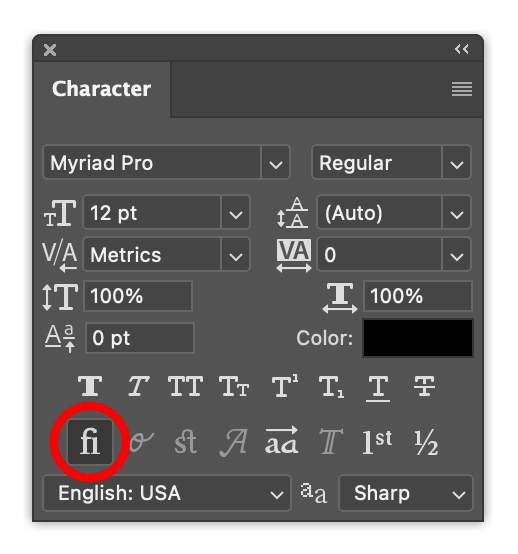Screen dimensions: 518x554
Task: Click the kerning V/A icon
Action: [59, 257]
